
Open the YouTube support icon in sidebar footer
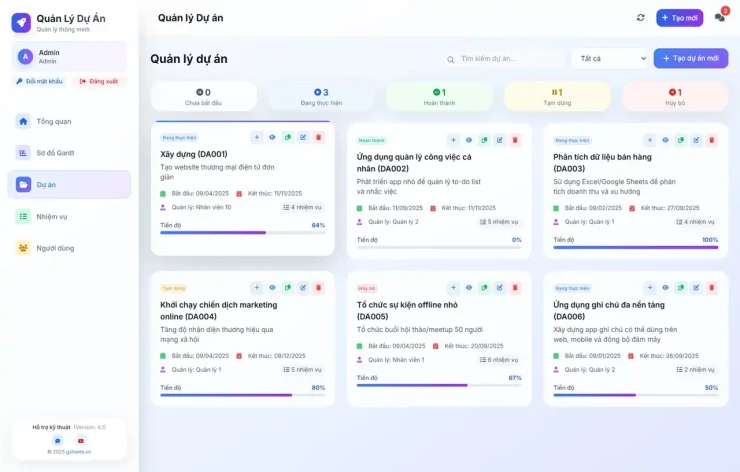click(x=81, y=440)
